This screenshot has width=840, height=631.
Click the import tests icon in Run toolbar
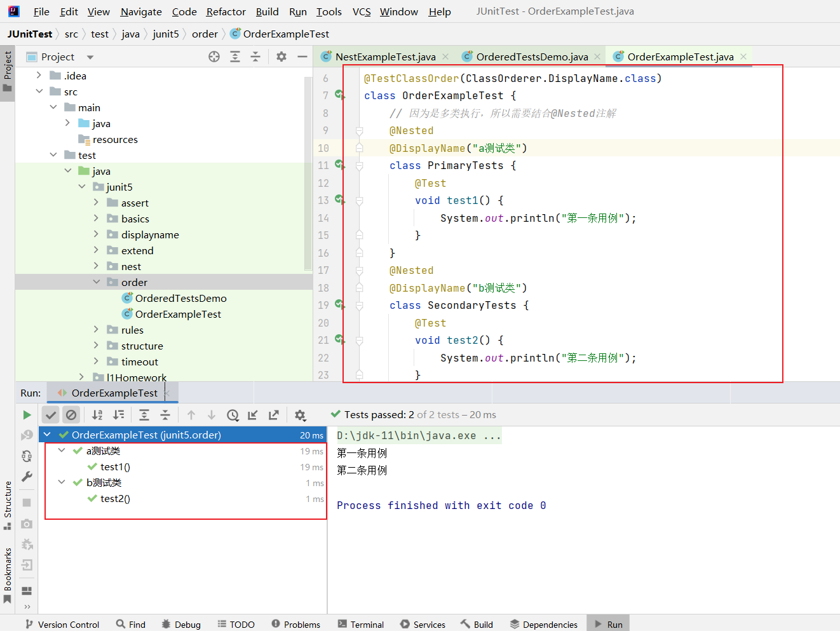(x=253, y=415)
